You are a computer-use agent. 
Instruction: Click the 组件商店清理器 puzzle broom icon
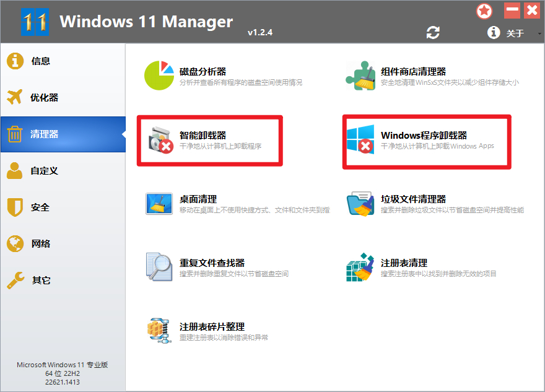pyautogui.click(x=360, y=76)
